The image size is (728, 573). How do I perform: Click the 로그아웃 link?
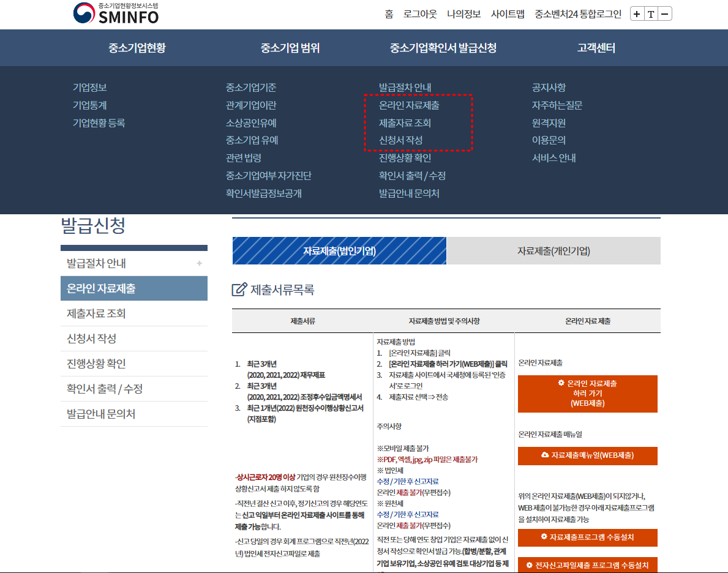tap(421, 13)
